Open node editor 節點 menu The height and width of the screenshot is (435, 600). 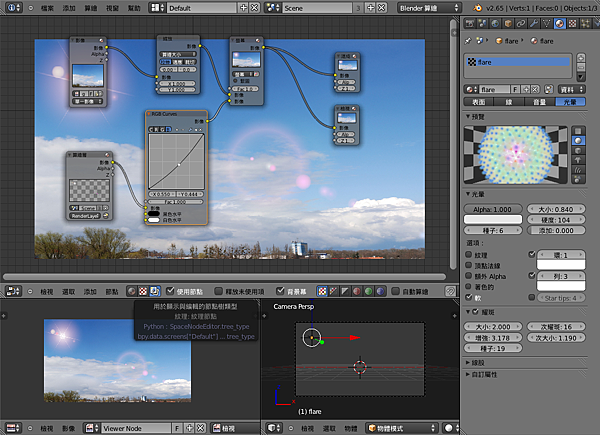[112, 292]
